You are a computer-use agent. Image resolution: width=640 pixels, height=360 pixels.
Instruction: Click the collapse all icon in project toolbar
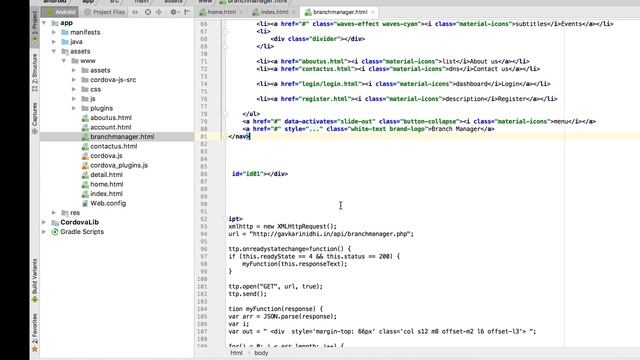[x=159, y=12]
